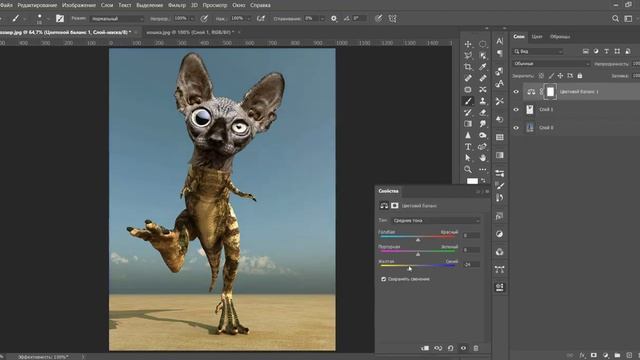Screen dimensions: 640x360
Task: Open the brush opacity dropdown arrow
Action: pos(192,19)
